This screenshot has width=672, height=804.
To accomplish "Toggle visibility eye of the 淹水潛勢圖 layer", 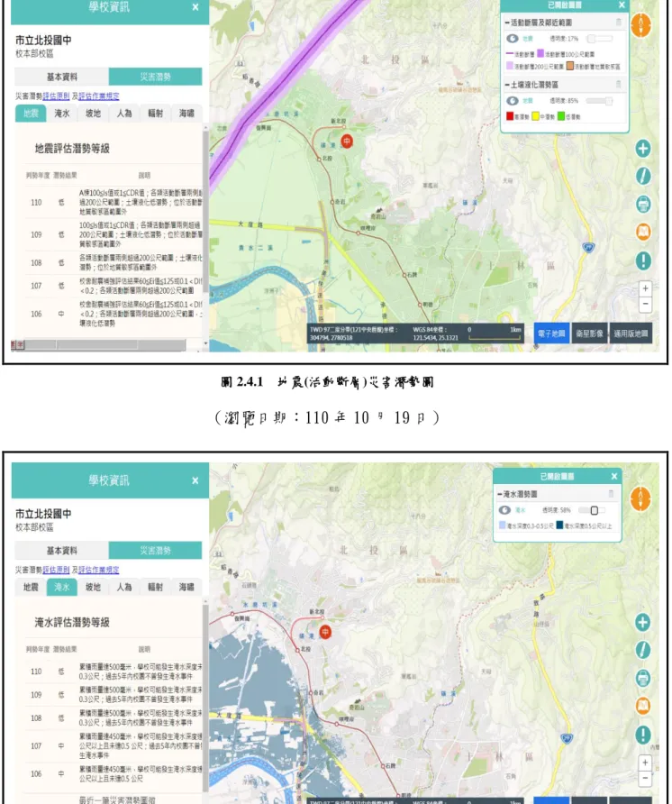I will (x=504, y=510).
